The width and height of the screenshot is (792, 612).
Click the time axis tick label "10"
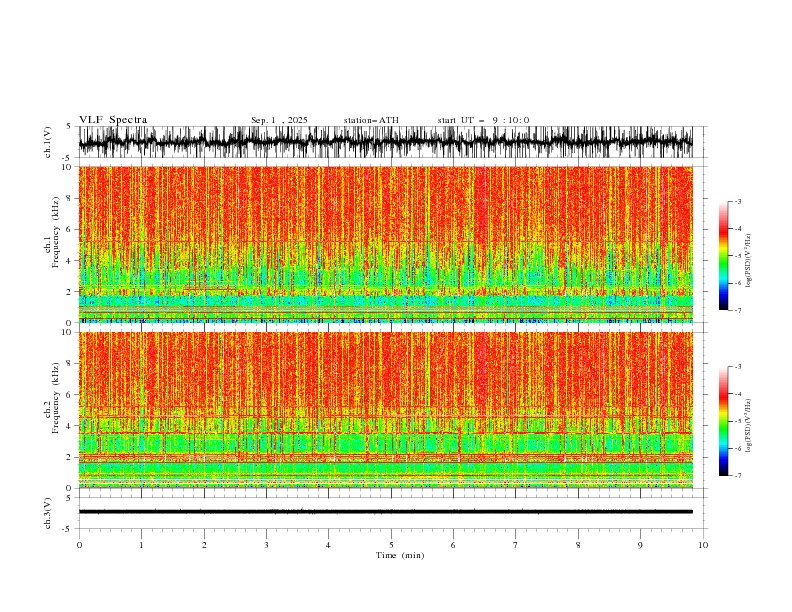pyautogui.click(x=703, y=545)
